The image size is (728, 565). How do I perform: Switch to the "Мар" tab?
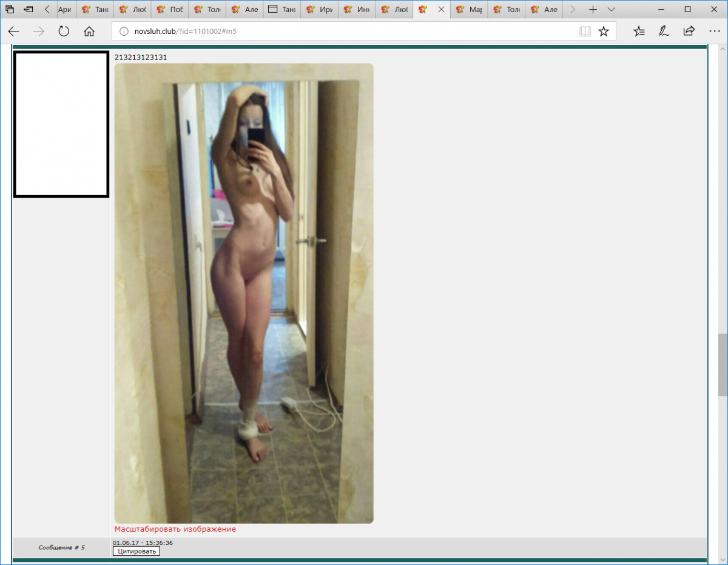pyautogui.click(x=469, y=10)
